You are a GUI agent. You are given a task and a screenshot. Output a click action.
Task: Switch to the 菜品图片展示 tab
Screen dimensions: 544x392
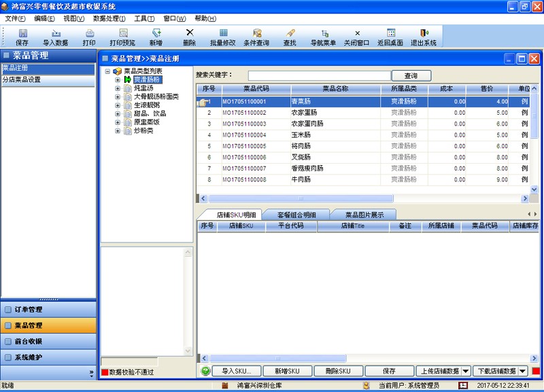pyautogui.click(x=364, y=215)
